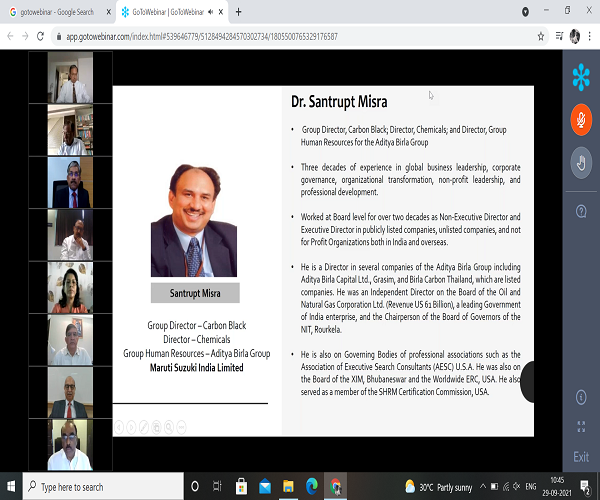Click the circular badge icon in the title bar
Image resolution: width=600 pixels, height=500 pixels.
[525, 12]
